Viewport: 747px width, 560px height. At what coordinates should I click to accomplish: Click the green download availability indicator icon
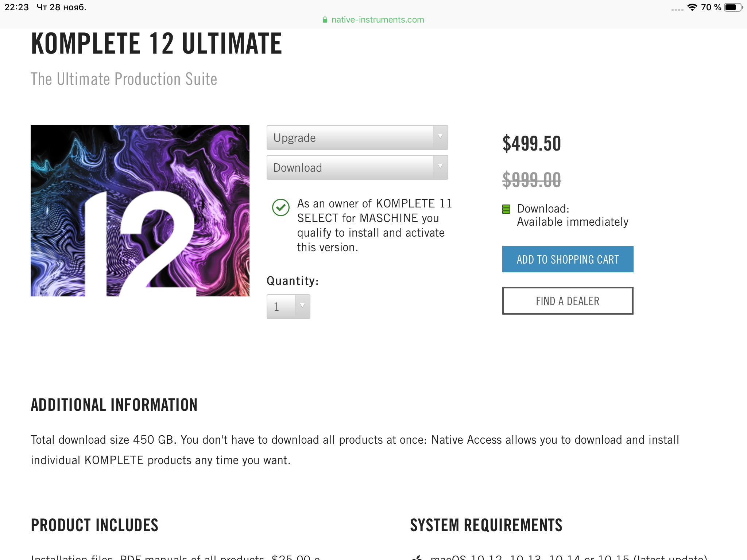tap(506, 209)
